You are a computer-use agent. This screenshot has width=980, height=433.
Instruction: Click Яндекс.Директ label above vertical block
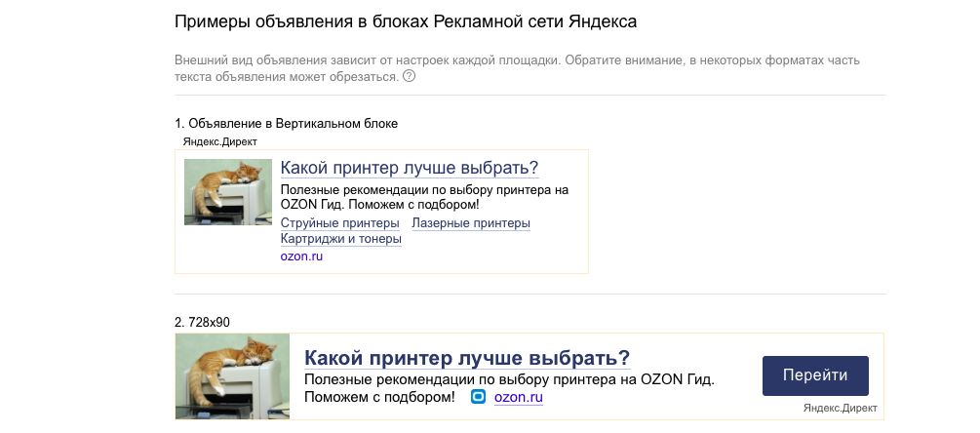click(x=220, y=141)
